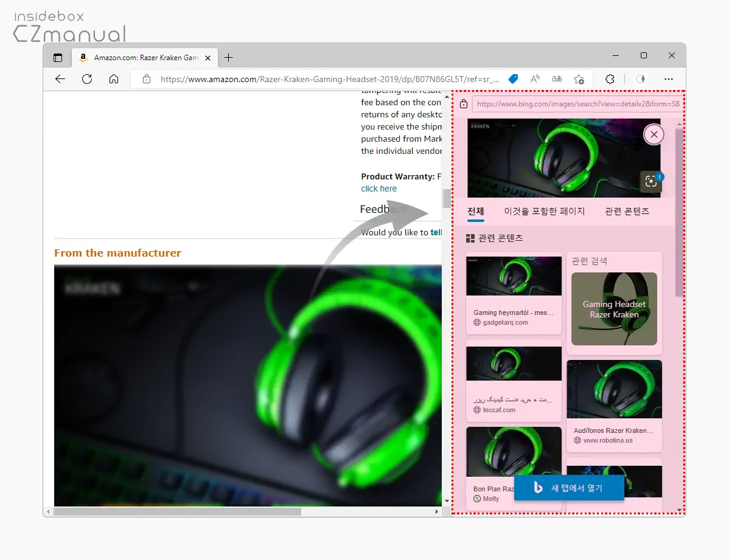Click the bing.com URL field in sidebar
Viewport: 729px width, 560px height.
tap(578, 103)
